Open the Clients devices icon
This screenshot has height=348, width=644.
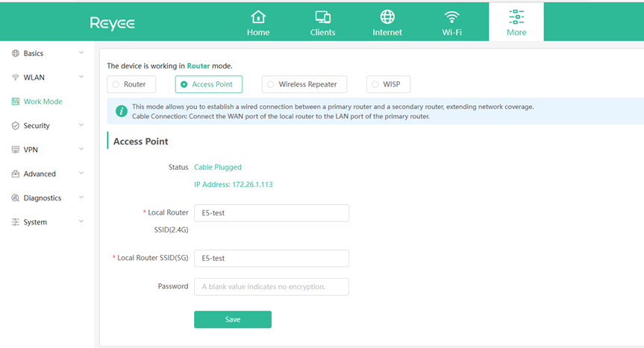322,17
